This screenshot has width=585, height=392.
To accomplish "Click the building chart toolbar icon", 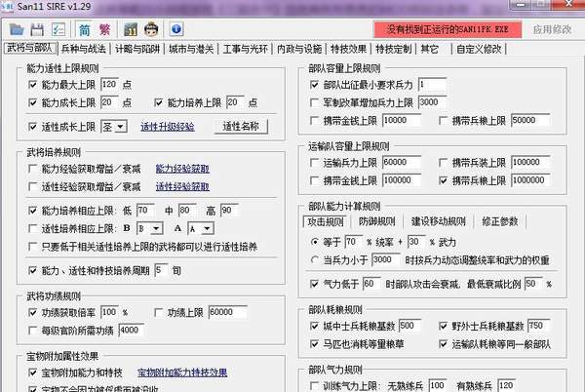I will click(x=131, y=29).
